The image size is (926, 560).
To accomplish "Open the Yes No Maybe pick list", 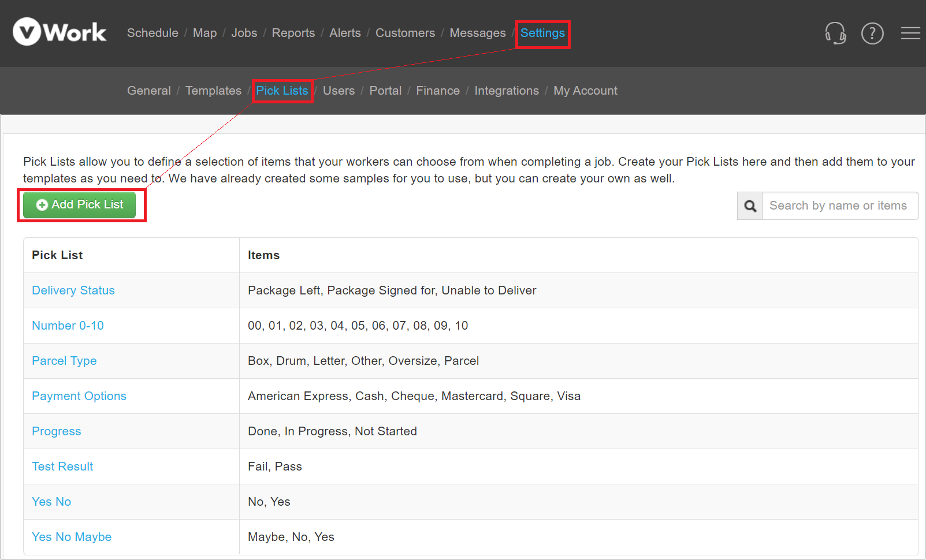I will coord(71,537).
